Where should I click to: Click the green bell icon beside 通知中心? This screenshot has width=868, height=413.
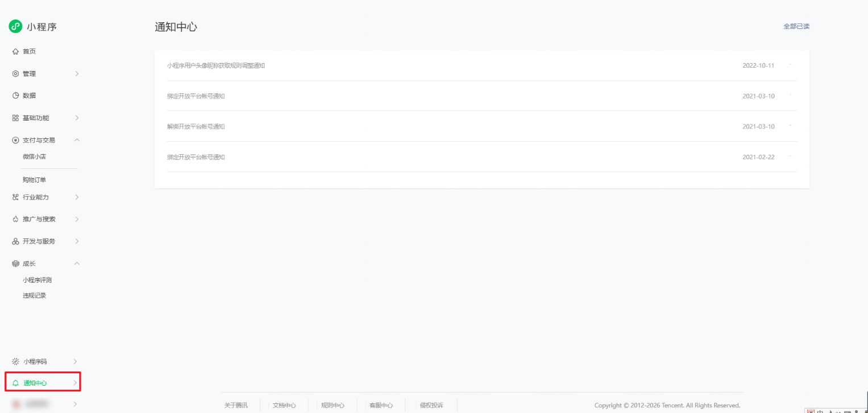pos(15,383)
